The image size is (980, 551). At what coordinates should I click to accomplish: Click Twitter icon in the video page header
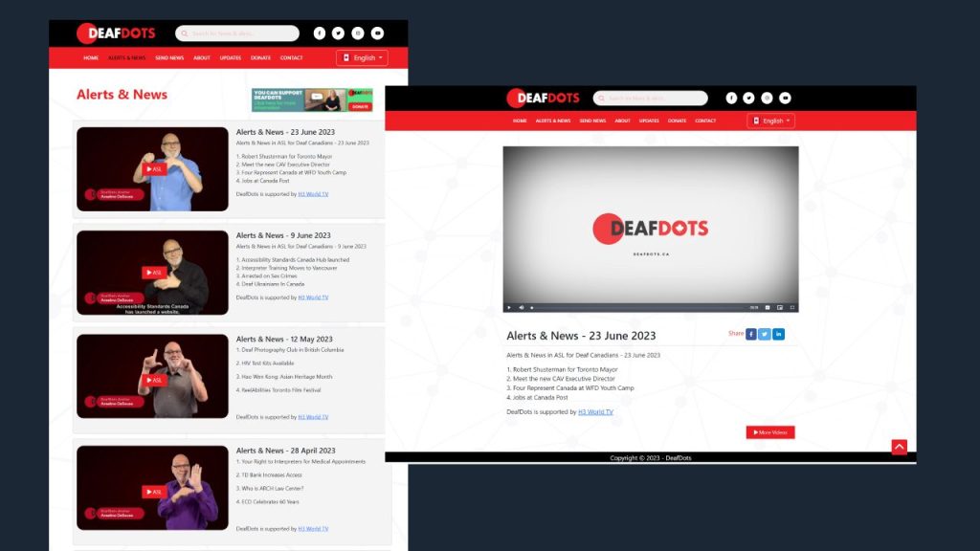748,99
